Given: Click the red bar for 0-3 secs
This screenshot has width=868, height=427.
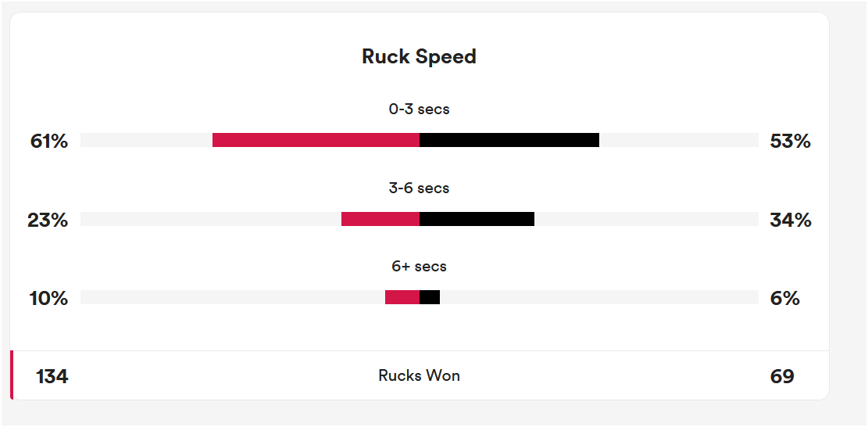Looking at the screenshot, I should (316, 140).
